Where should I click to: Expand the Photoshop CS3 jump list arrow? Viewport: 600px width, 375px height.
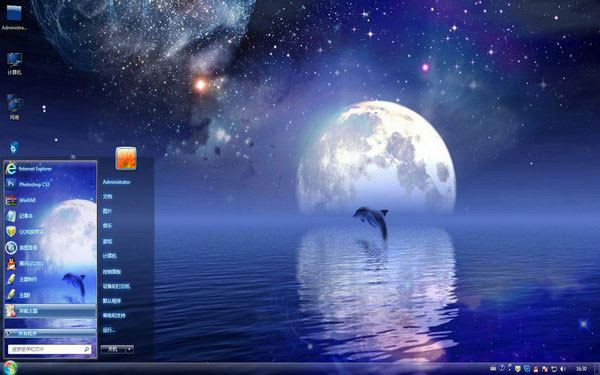tap(91, 184)
